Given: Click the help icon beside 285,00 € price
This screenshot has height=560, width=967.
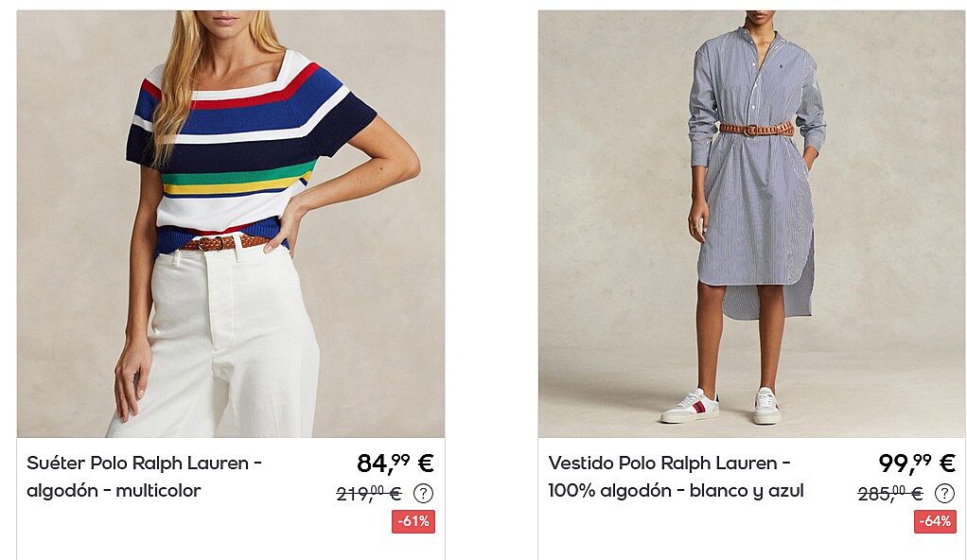Looking at the screenshot, I should pyautogui.click(x=945, y=494).
